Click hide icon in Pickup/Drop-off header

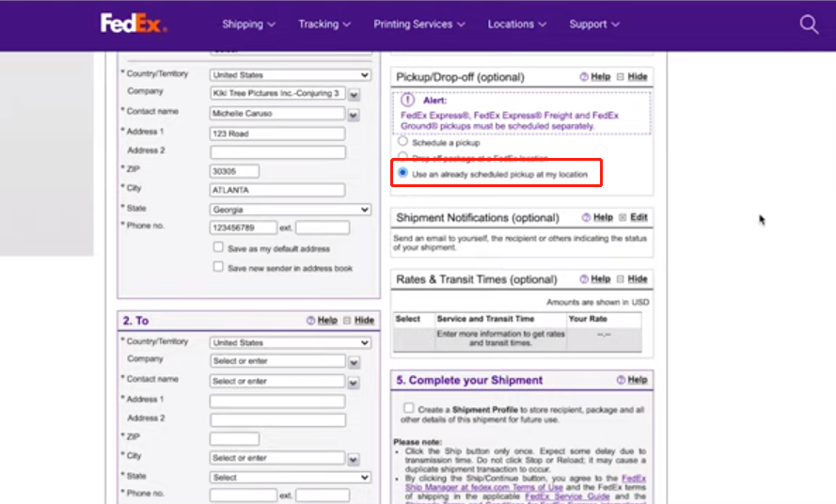pos(620,77)
